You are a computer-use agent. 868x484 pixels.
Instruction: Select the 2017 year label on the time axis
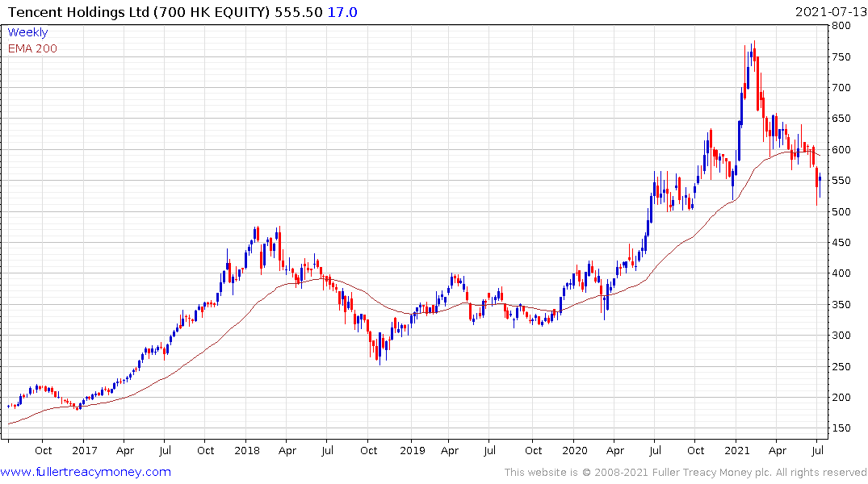coord(85,450)
